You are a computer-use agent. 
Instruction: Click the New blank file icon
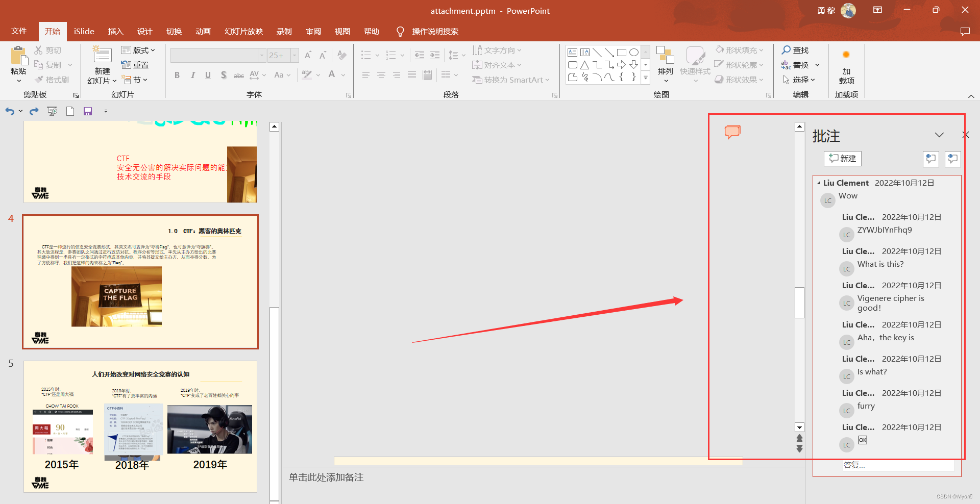[70, 111]
